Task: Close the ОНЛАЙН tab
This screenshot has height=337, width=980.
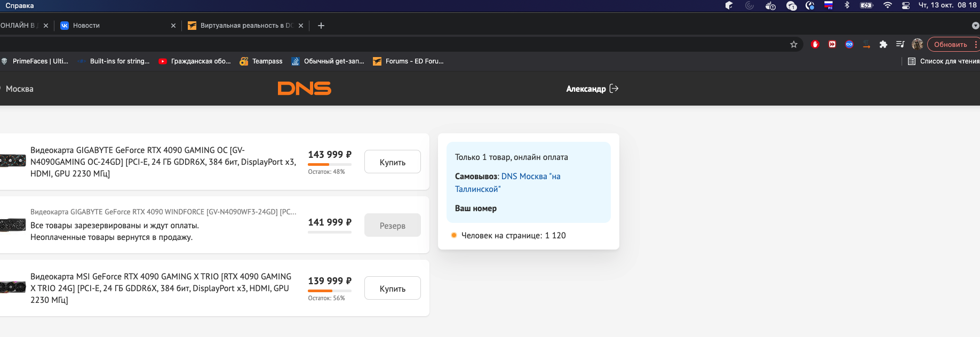Action: 46,26
